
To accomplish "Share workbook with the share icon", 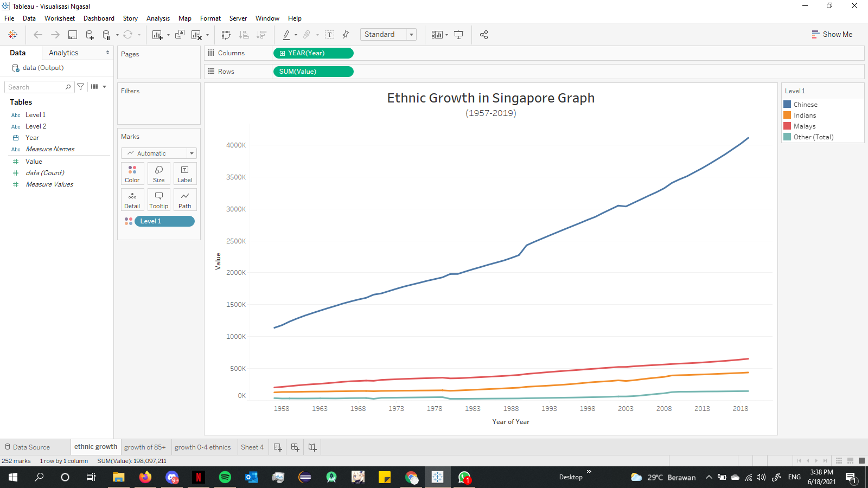I will tap(484, 35).
